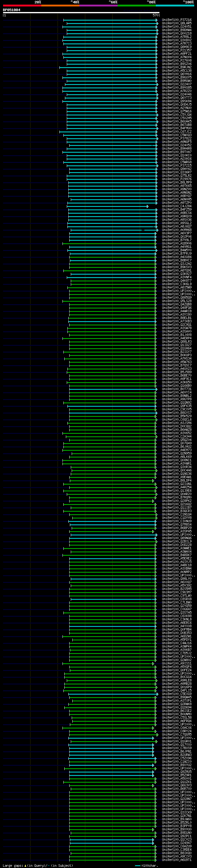197x868 pixels.
Task: Click the alignment bar for UniRef100_C4J284
Action: pos(108,206)
